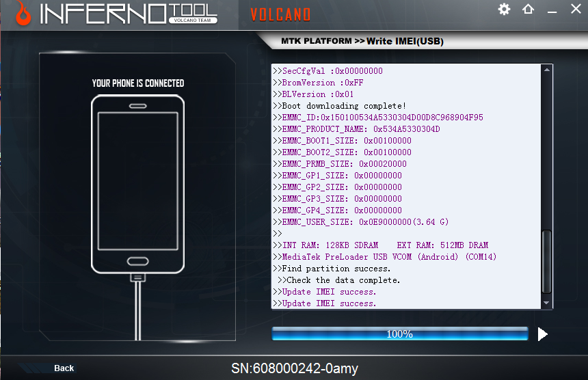The image size is (588, 380).
Task: Click scroll down arrow in log panel
Action: [x=546, y=303]
